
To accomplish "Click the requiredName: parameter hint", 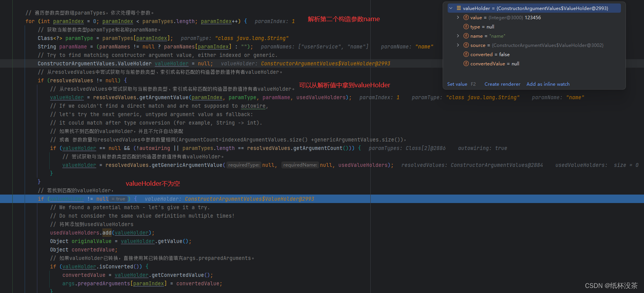I will point(300,165).
